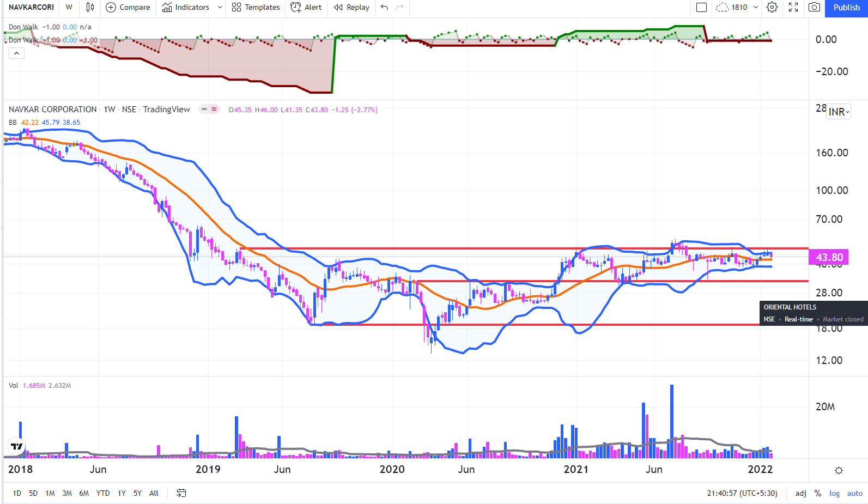Select the chart layout square icon

point(702,8)
